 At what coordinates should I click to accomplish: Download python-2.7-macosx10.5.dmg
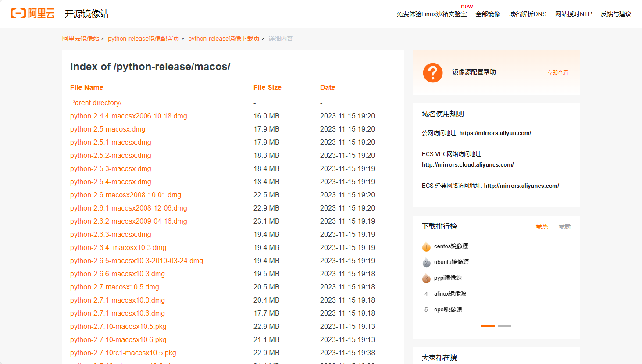coord(114,287)
